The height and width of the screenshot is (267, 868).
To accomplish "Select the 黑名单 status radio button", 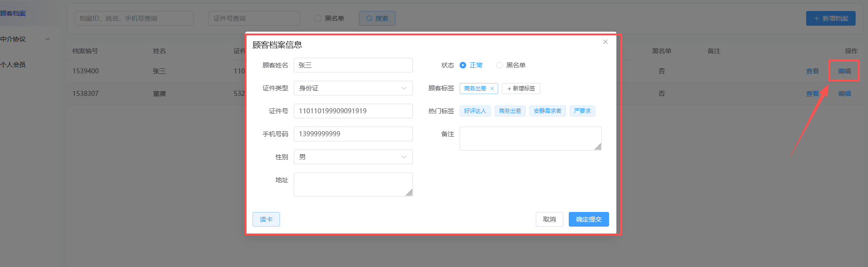I will 500,65.
